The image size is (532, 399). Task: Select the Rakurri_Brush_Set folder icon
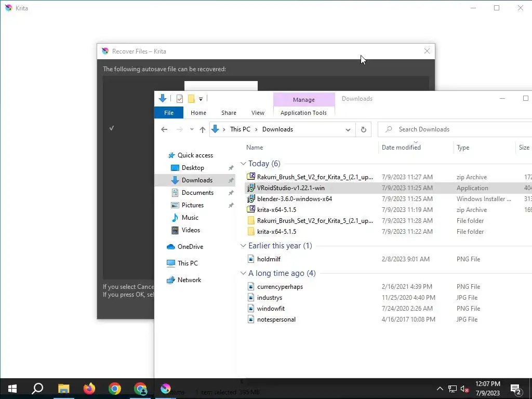coord(251,220)
